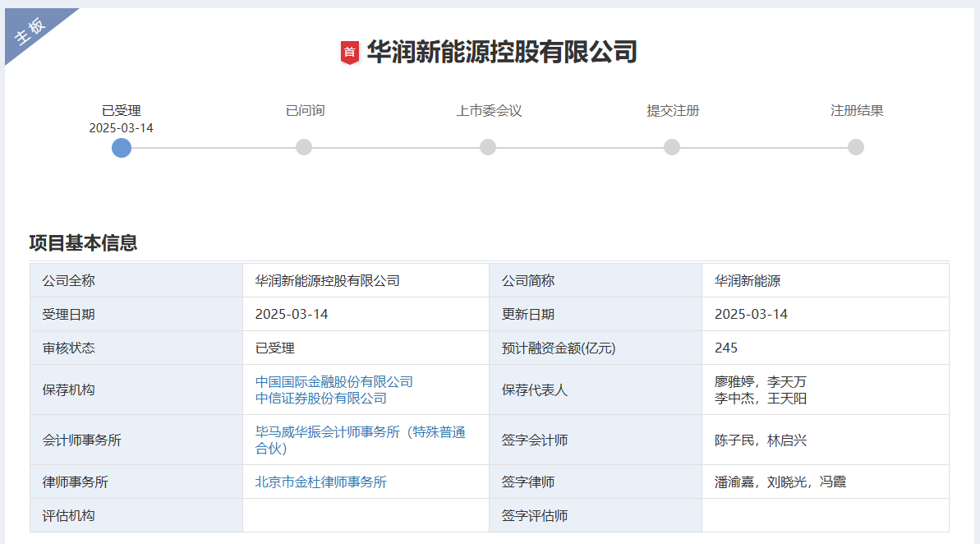Click the 注册结果 stage label above the timeline
The width and height of the screenshot is (980, 544).
857,111
